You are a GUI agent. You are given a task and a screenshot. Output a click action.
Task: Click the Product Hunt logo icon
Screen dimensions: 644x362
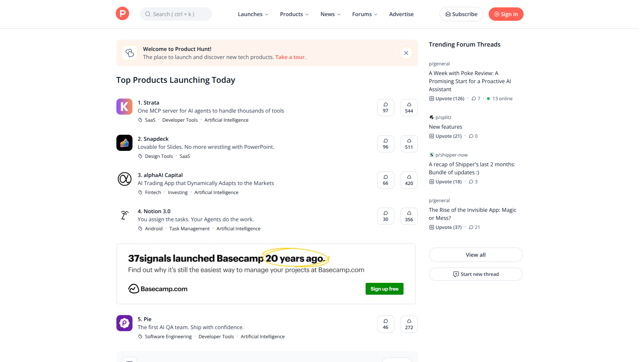(x=122, y=14)
